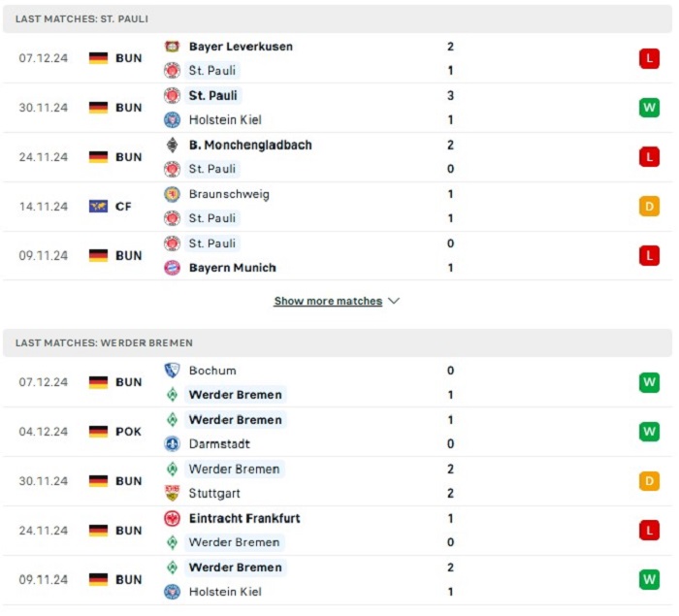Click the B. Monchengladbach logo icon

(172, 146)
